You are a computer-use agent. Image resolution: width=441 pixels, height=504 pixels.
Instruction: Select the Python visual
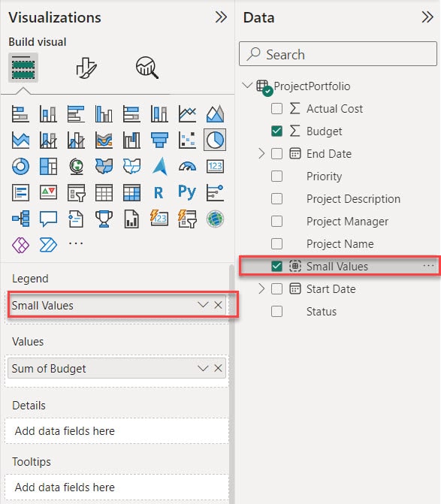(187, 192)
